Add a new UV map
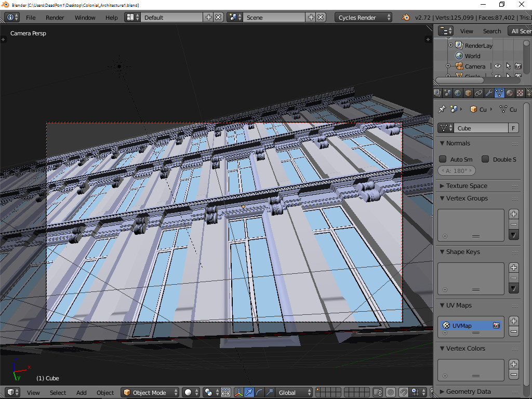The width and height of the screenshot is (532, 399). [514, 321]
